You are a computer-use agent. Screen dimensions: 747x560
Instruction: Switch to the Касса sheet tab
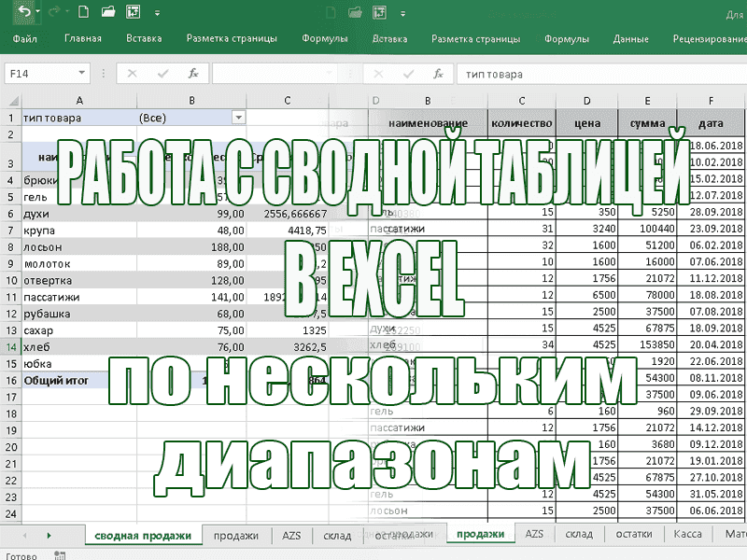tap(687, 534)
